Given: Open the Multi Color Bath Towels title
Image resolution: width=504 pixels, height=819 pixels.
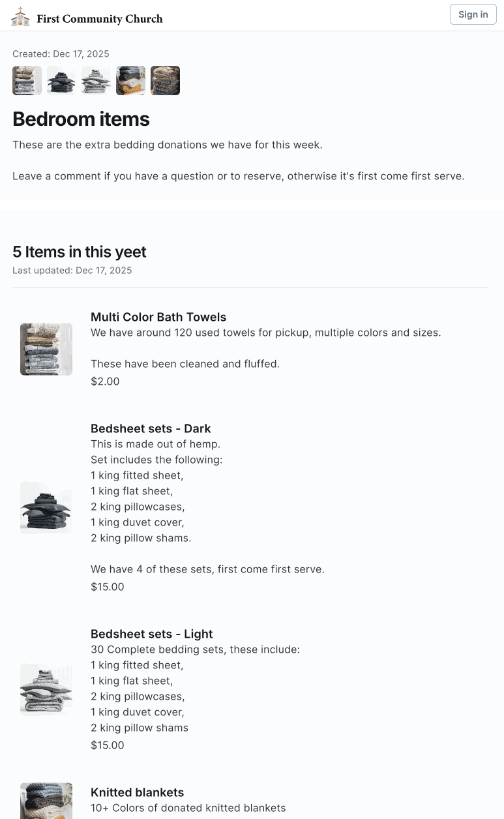Looking at the screenshot, I should click(x=158, y=317).
